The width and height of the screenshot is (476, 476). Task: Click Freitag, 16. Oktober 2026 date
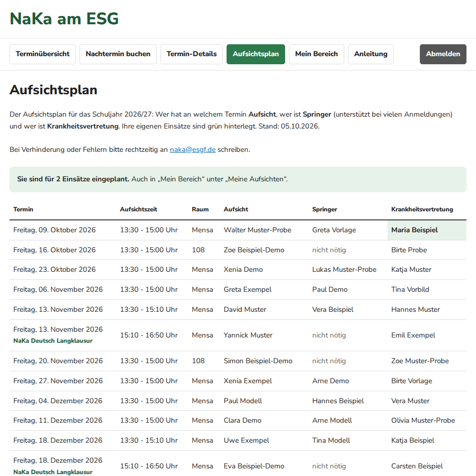click(54, 250)
